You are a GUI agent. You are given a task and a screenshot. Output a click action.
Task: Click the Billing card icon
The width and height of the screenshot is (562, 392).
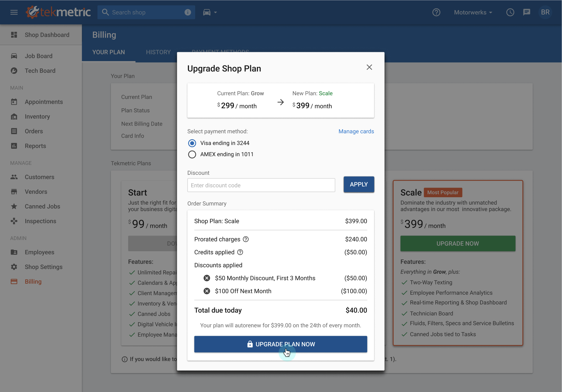point(14,281)
